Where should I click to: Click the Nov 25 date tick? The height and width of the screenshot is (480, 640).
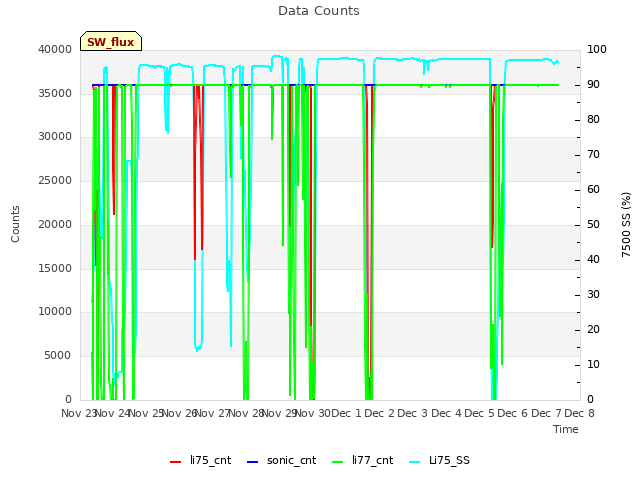click(x=146, y=413)
